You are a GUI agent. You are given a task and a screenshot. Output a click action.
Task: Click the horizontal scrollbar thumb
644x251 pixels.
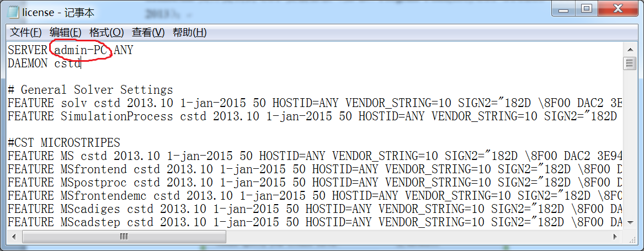click(x=124, y=237)
